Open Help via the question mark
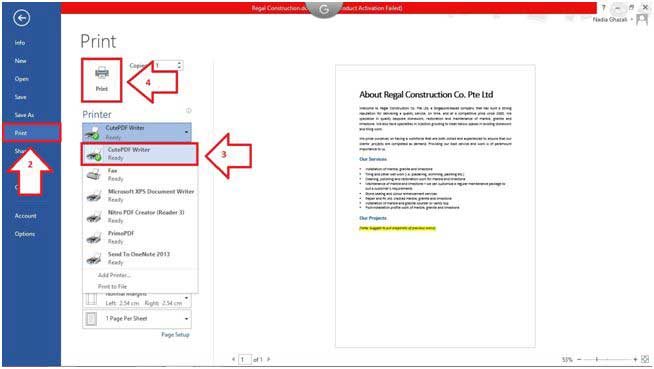 tap(603, 8)
